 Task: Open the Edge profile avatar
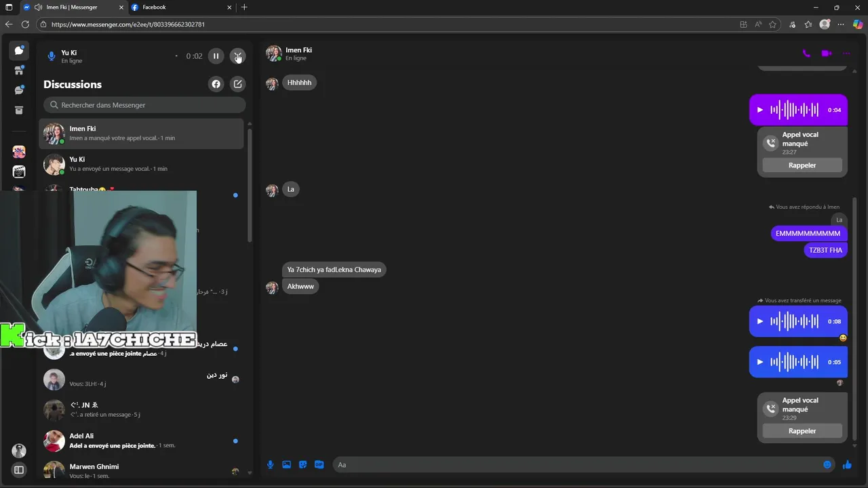pyautogui.click(x=825, y=24)
